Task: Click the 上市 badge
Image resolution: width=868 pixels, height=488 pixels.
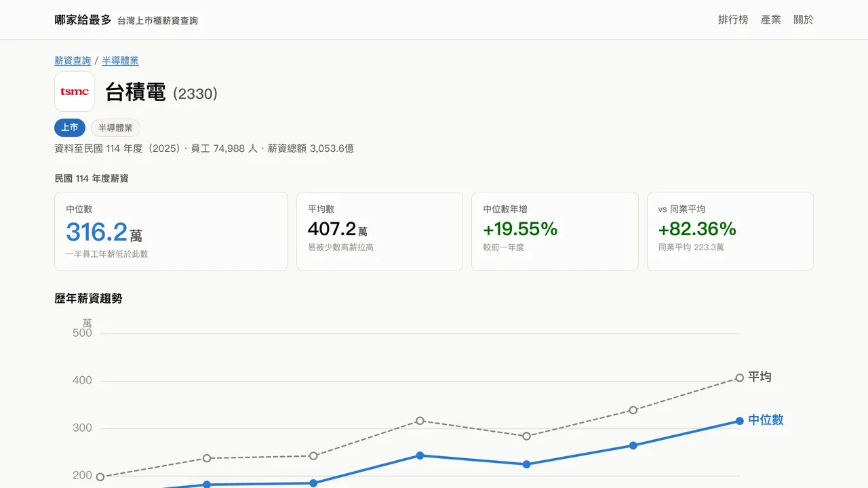Action: pos(70,127)
